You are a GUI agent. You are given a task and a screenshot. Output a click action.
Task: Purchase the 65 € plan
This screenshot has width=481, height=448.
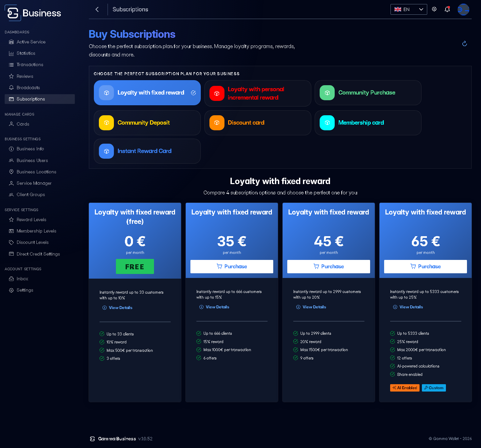tap(426, 267)
